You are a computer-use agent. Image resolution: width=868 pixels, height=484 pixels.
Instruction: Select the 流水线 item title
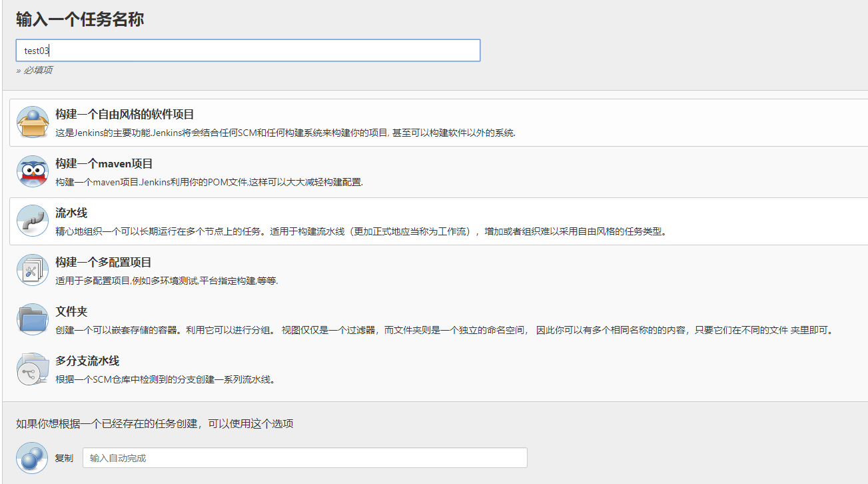[x=71, y=213]
